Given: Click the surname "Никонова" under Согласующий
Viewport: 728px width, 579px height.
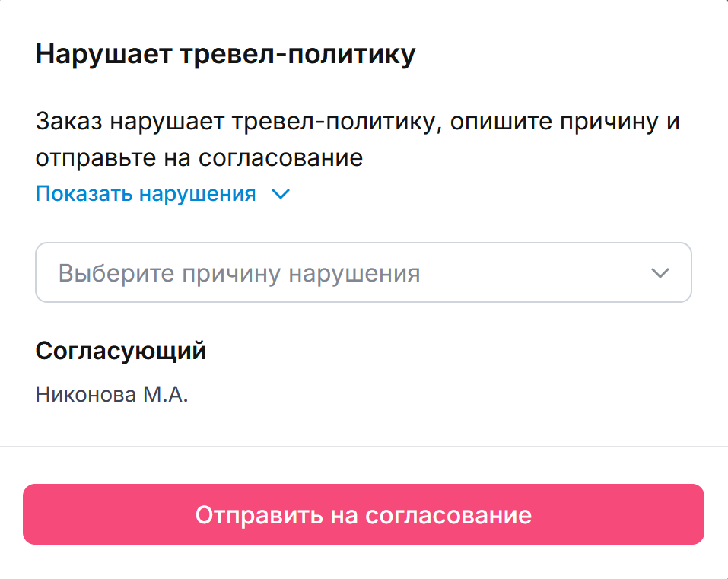Looking at the screenshot, I should point(85,395).
